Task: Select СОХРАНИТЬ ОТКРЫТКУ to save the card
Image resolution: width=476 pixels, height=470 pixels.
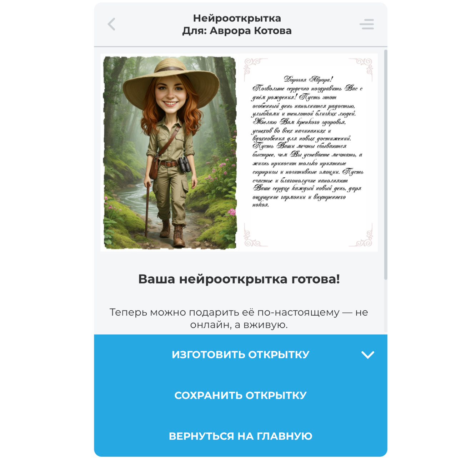Action: pyautogui.click(x=241, y=395)
